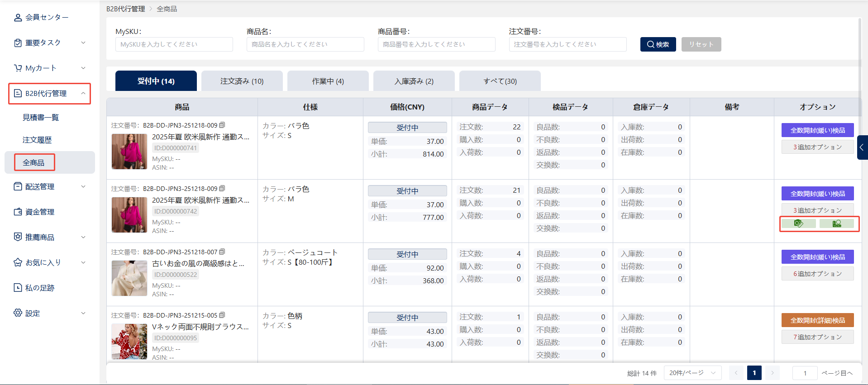Open thumbnail of red blouse D000000095
The height and width of the screenshot is (385, 868).
[x=129, y=342]
